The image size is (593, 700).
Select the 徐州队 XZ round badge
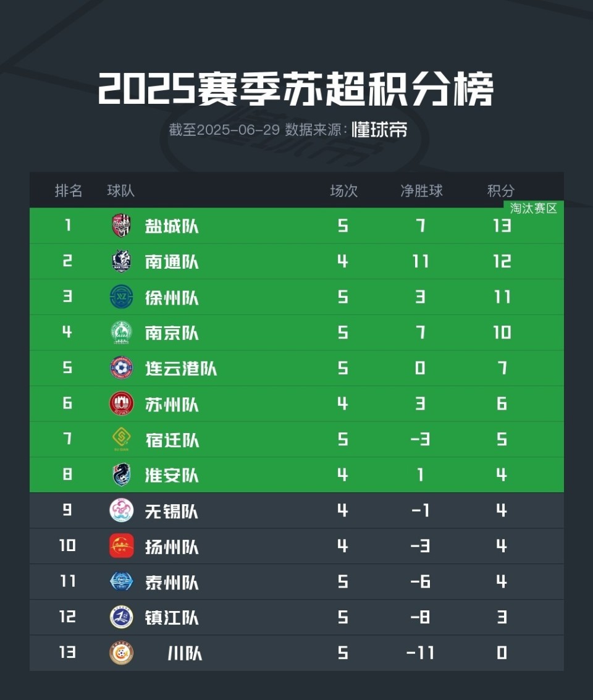point(121,297)
